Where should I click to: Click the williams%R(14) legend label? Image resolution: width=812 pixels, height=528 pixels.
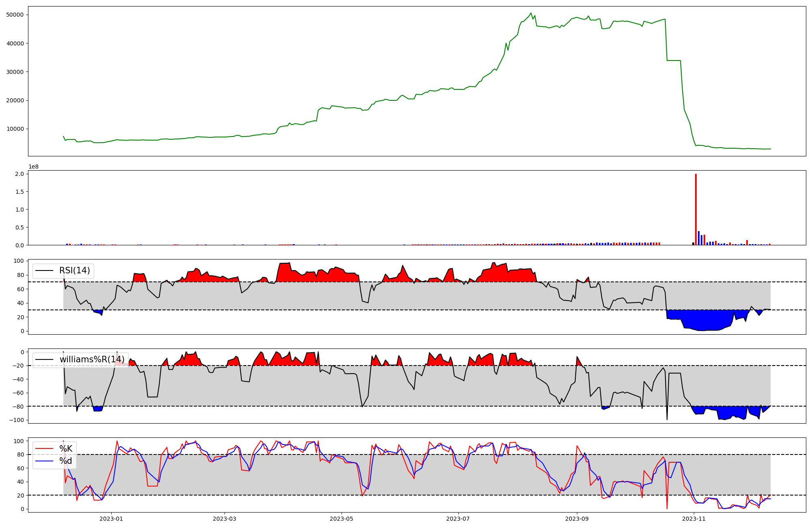pyautogui.click(x=92, y=359)
